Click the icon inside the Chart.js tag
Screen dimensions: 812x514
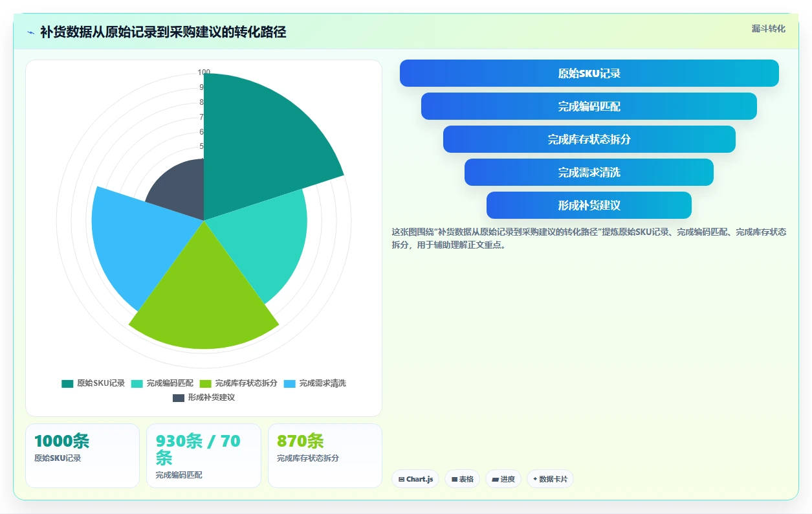coord(401,480)
